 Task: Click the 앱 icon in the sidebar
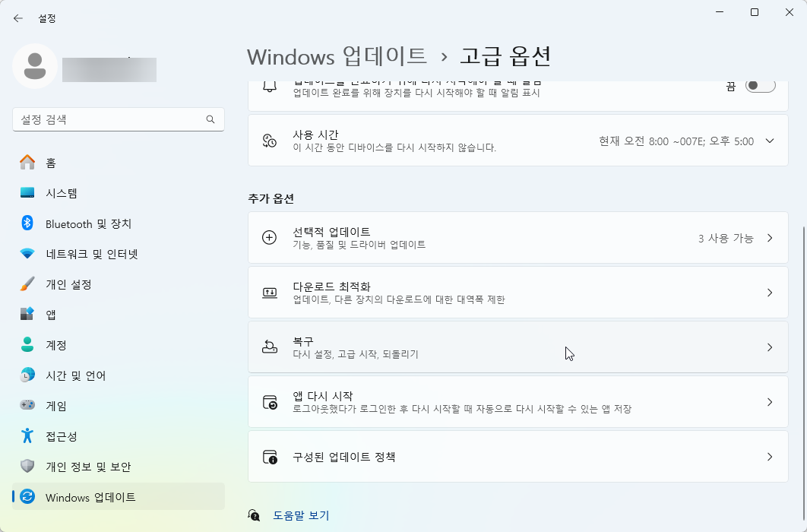[27, 315]
